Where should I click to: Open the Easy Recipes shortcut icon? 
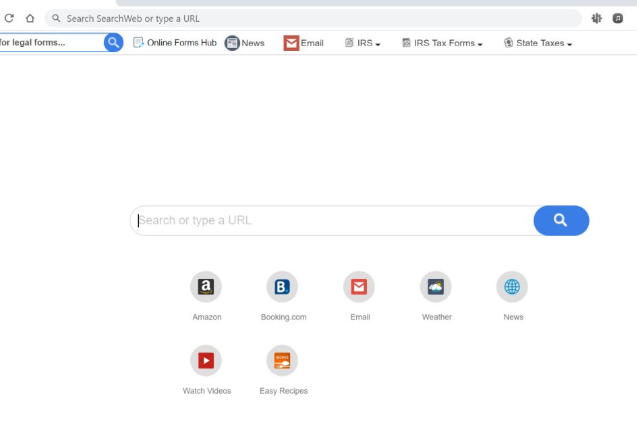(282, 361)
